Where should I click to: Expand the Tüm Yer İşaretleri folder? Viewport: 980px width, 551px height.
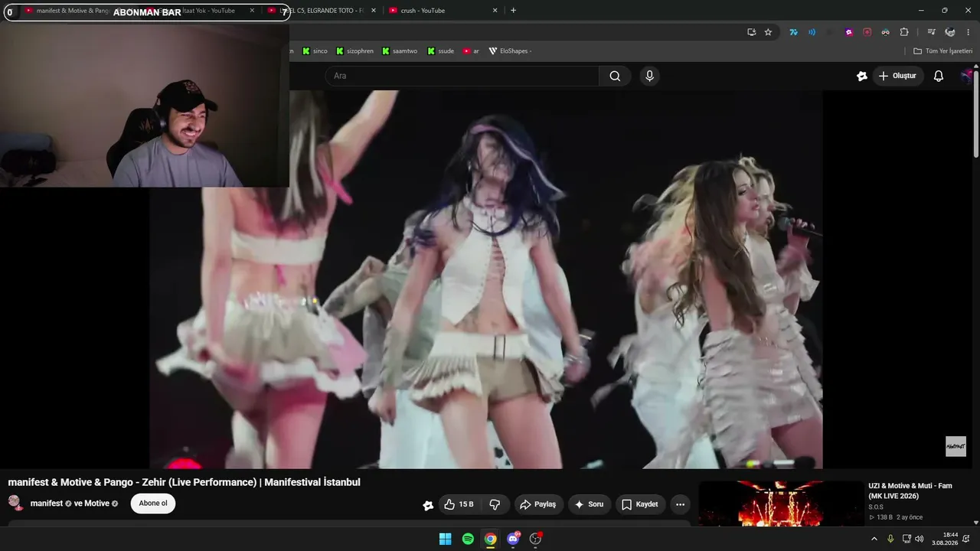coord(942,51)
